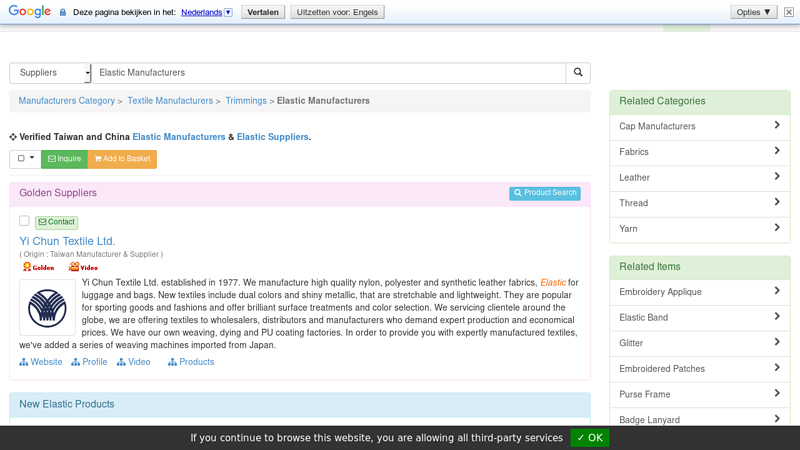Image resolution: width=800 pixels, height=450 pixels.
Task: Open the Video link
Action: click(134, 362)
